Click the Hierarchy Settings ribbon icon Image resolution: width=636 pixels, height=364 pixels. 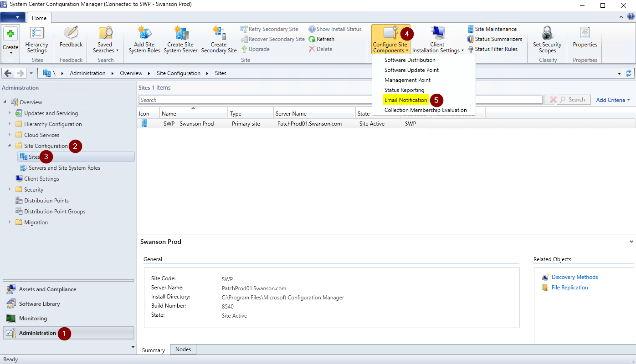click(x=36, y=34)
